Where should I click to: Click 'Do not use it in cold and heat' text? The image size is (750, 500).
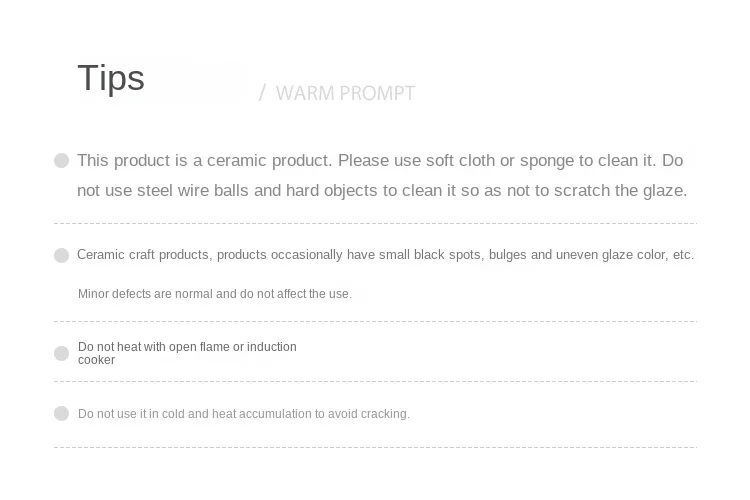[x=243, y=413]
